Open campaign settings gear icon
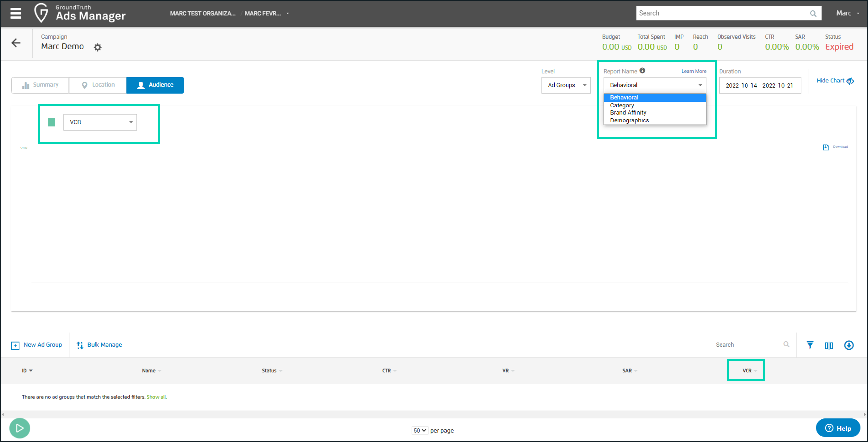The image size is (868, 442). (x=98, y=47)
